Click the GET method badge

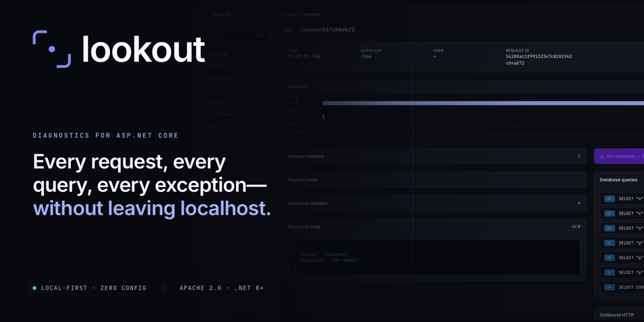click(x=289, y=30)
